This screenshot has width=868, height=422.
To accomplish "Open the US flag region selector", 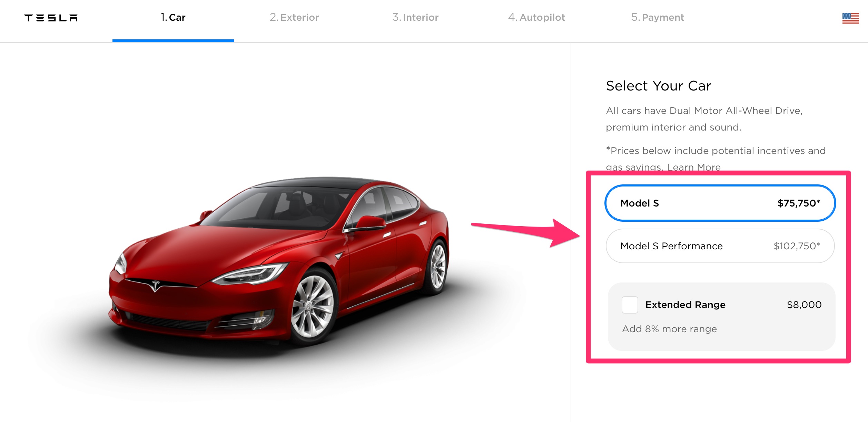I will coord(850,18).
